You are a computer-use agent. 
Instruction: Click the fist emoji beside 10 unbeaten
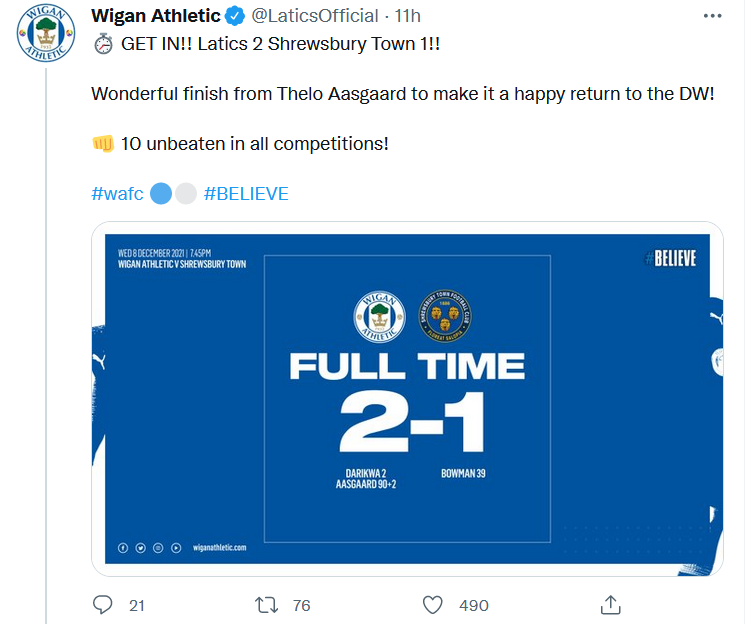[x=102, y=143]
